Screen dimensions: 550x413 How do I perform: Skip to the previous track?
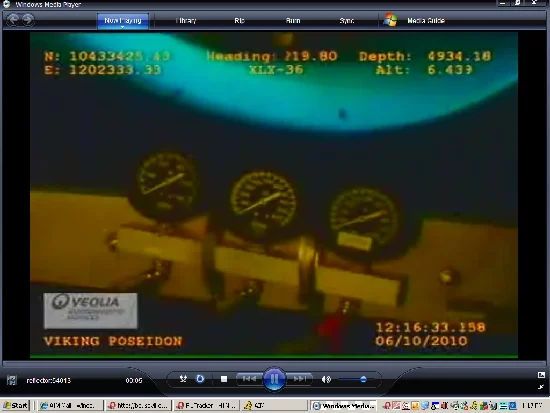(x=249, y=379)
